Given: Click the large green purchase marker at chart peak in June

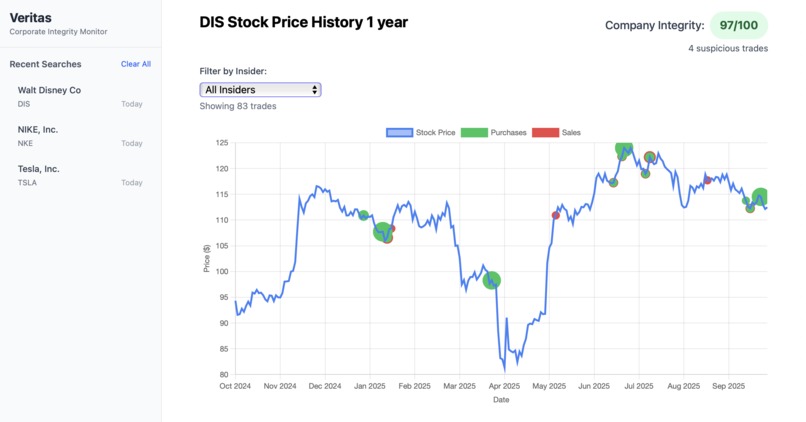Looking at the screenshot, I should pos(625,148).
